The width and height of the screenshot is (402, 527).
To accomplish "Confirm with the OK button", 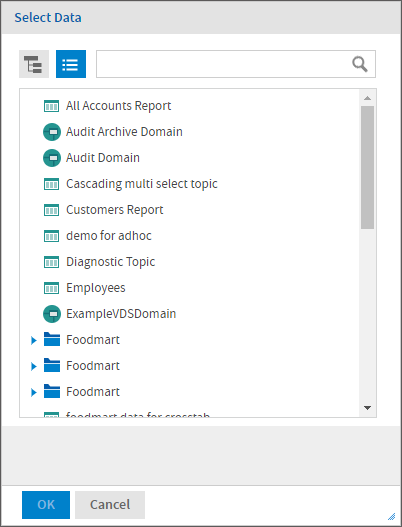I will click(x=46, y=505).
